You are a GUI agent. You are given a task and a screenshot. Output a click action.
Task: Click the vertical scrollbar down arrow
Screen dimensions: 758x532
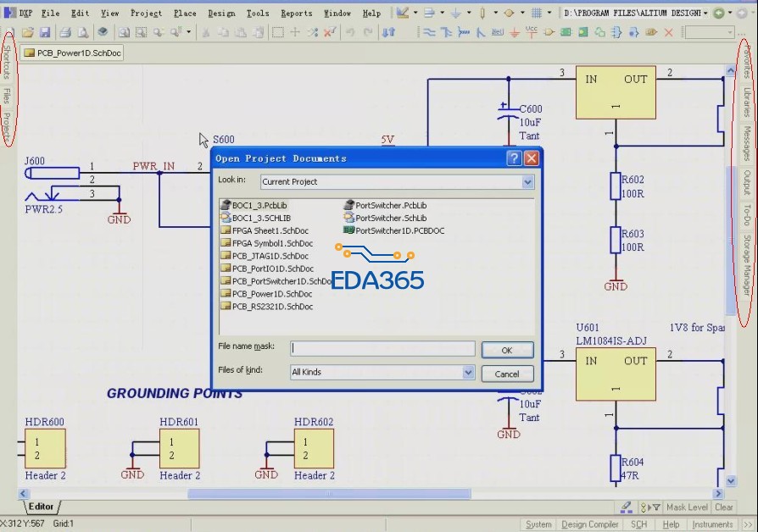tap(731, 481)
